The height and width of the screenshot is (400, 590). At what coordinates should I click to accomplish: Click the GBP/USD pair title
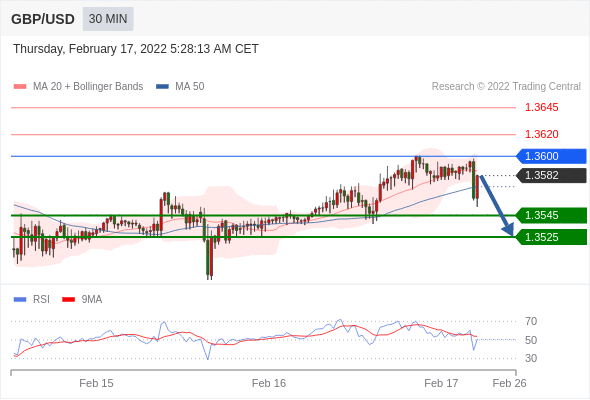tap(43, 19)
